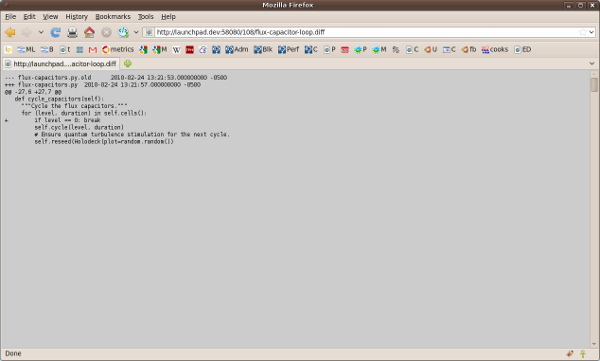This screenshot has height=361, width=600.
Task: Open the list-all-tabs dropdown arrow
Action: 592,64
